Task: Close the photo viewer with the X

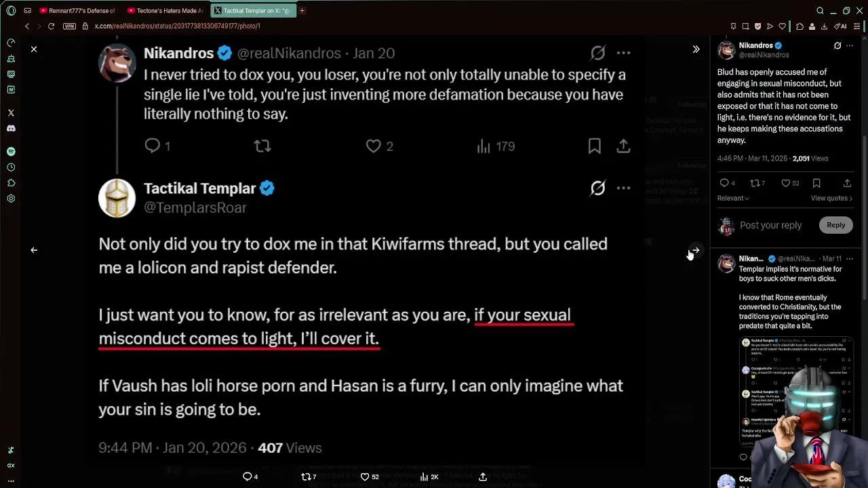Action: pyautogui.click(x=34, y=49)
